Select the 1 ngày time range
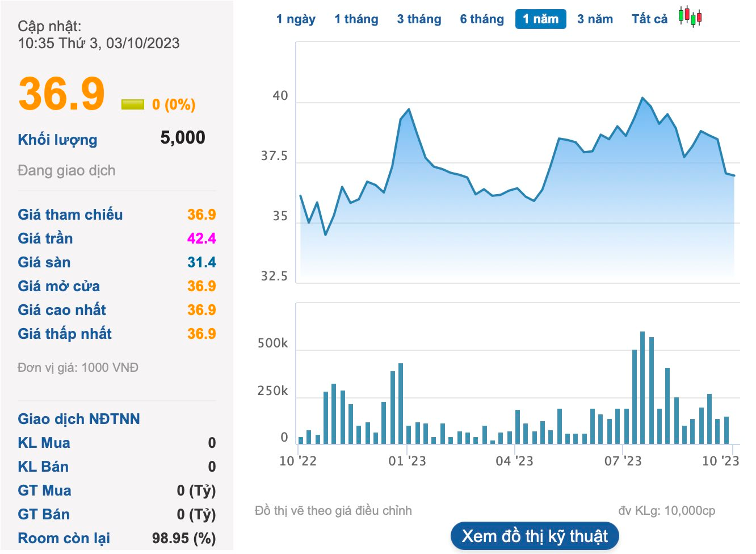756x554 pixels. (296, 19)
